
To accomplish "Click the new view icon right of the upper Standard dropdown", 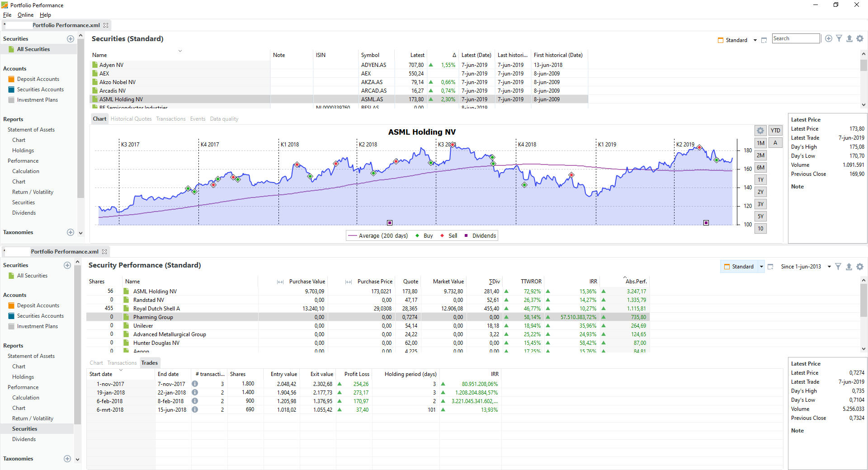I will point(764,40).
